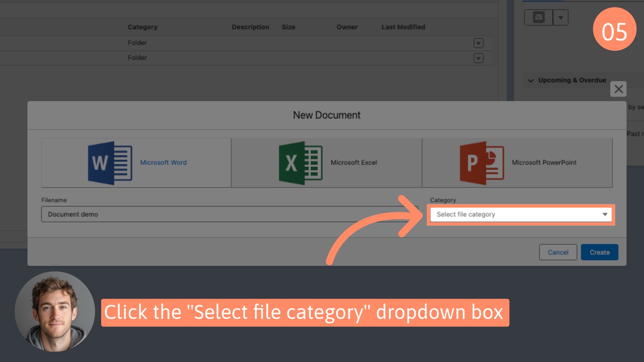Click the Cancel button
This screenshot has height=362, width=644.
tap(558, 252)
